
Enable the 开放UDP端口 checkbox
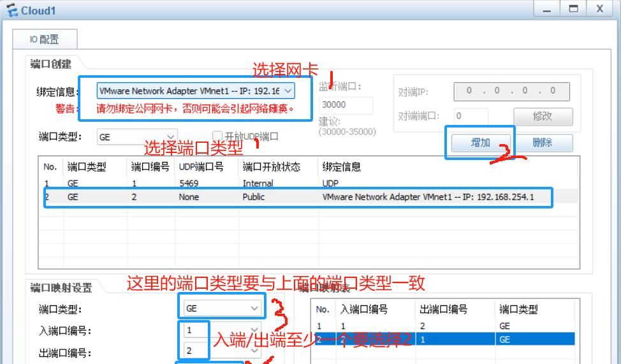point(217,136)
